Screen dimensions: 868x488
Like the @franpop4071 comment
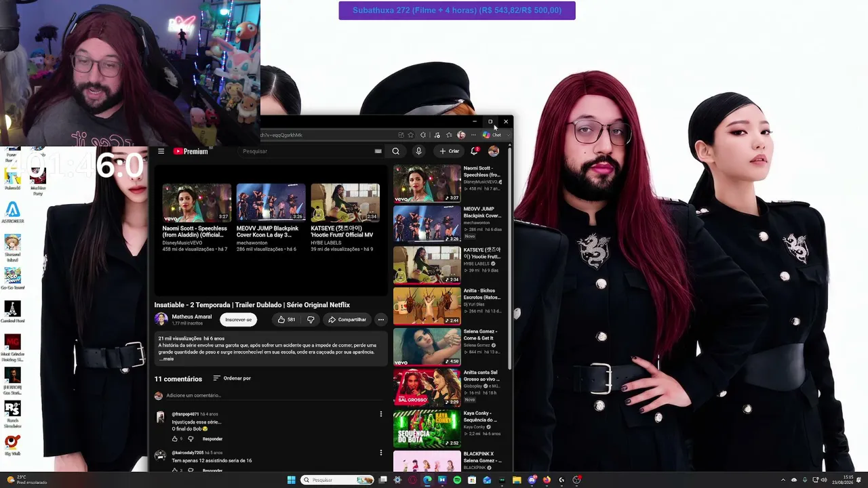click(x=175, y=439)
